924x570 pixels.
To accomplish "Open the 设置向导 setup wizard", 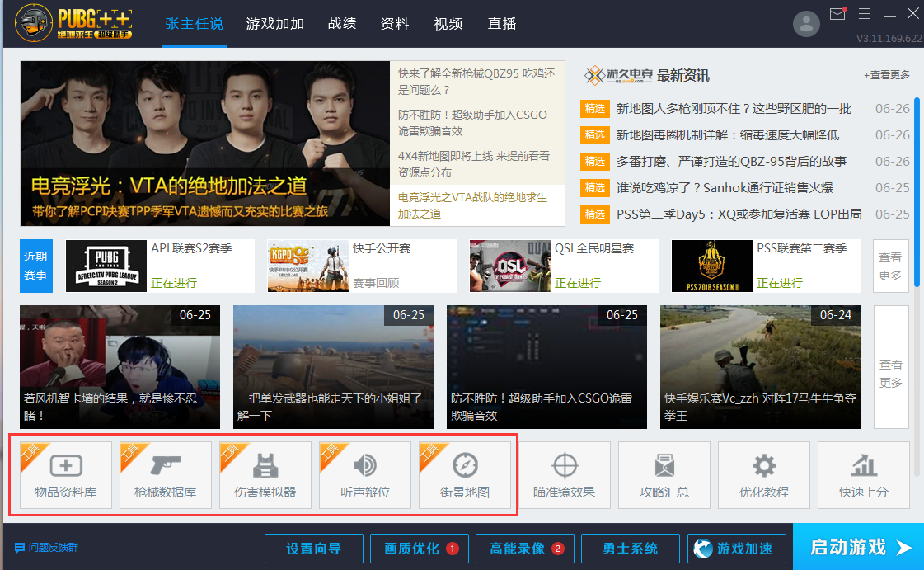I will click(x=313, y=549).
